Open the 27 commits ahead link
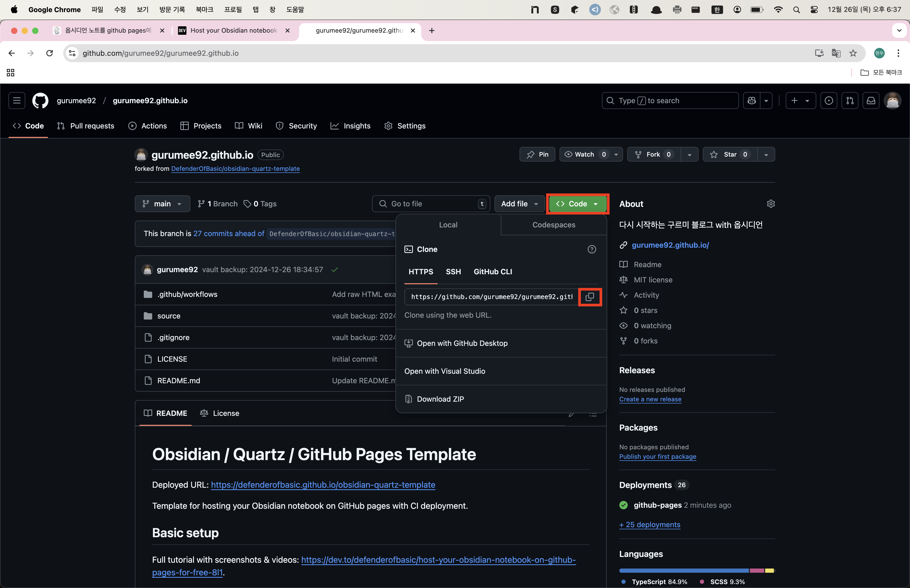 click(x=229, y=234)
